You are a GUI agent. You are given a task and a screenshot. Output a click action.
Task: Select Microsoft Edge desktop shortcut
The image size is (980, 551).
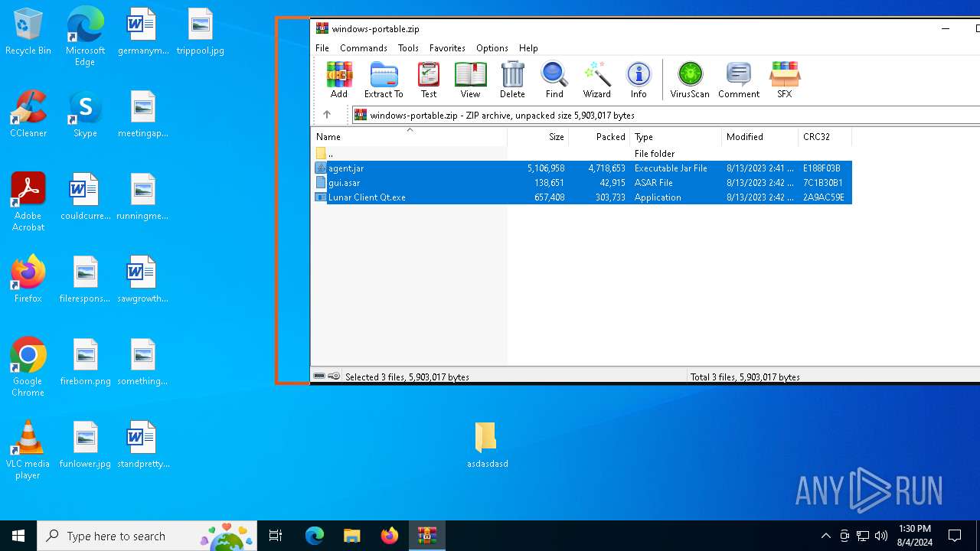coord(85,37)
